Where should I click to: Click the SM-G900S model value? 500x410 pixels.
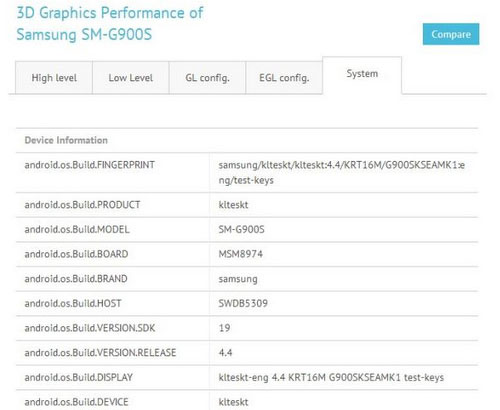point(241,229)
